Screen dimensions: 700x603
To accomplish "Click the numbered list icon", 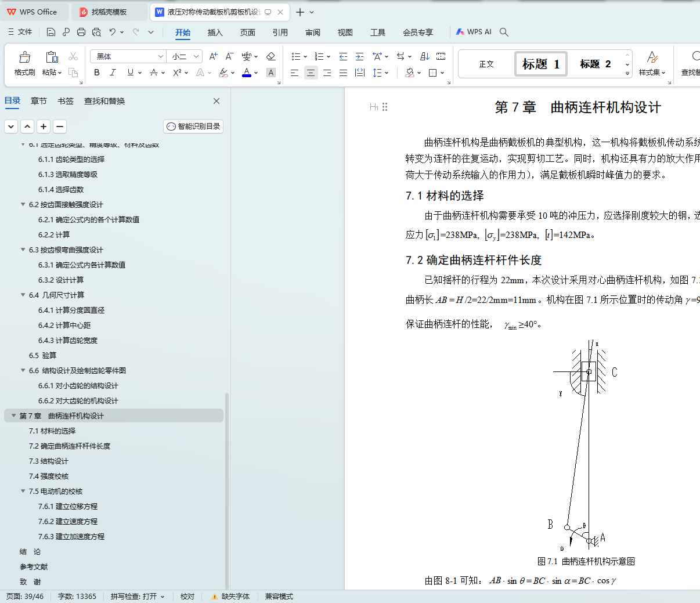I will [319, 56].
